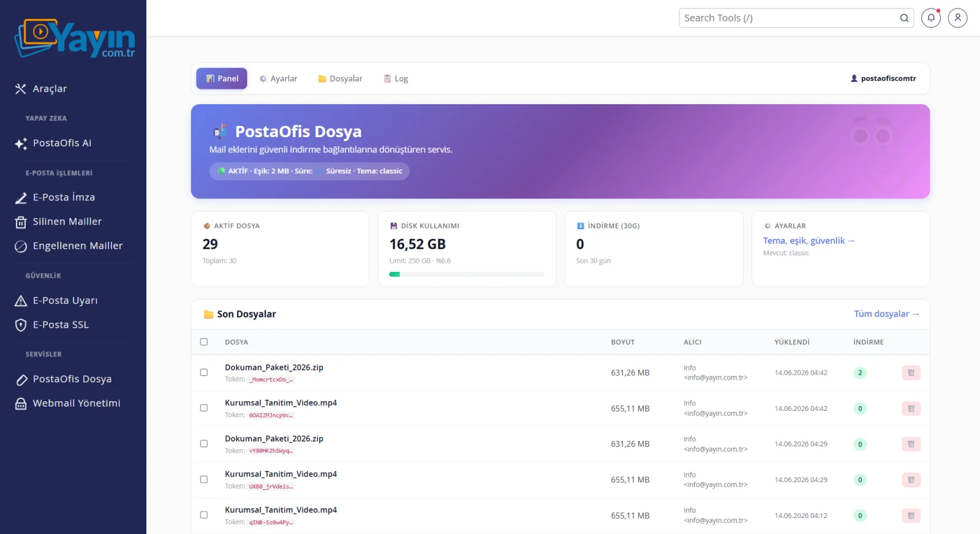
Task: Delete the 04:42 Kurumsal_Tanitim_Video.mp4 file
Action: click(x=911, y=408)
